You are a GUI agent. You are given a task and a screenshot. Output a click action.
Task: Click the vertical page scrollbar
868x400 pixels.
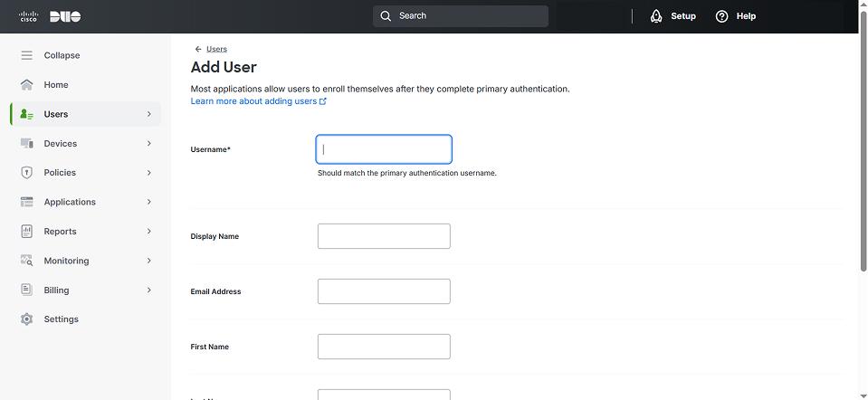863,140
